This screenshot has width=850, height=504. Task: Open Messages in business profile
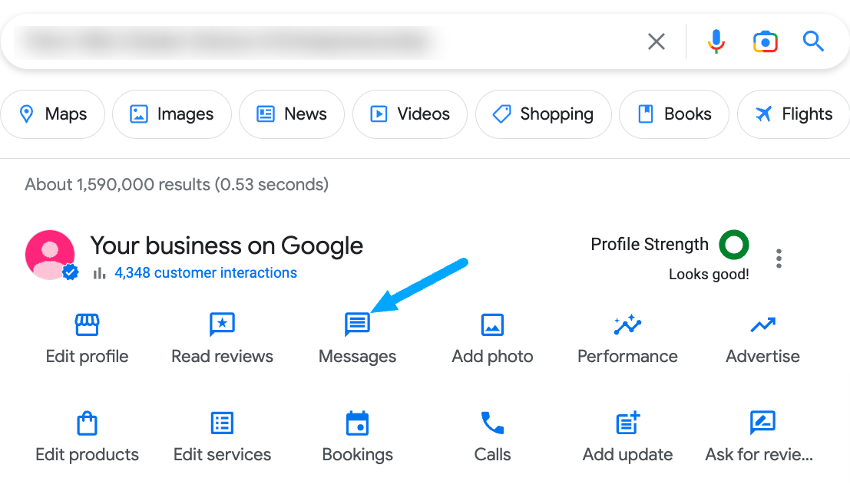tap(357, 325)
